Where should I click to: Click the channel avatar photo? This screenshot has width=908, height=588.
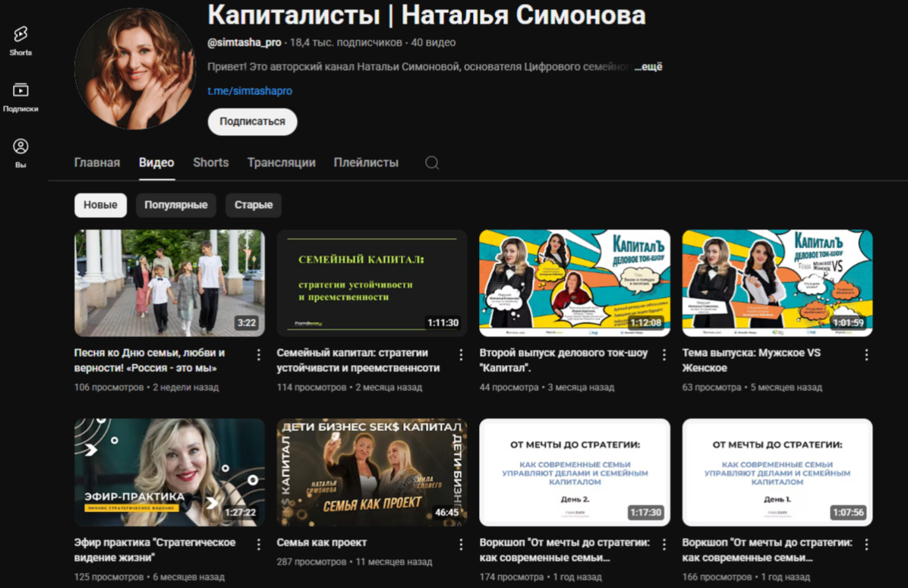tap(135, 68)
